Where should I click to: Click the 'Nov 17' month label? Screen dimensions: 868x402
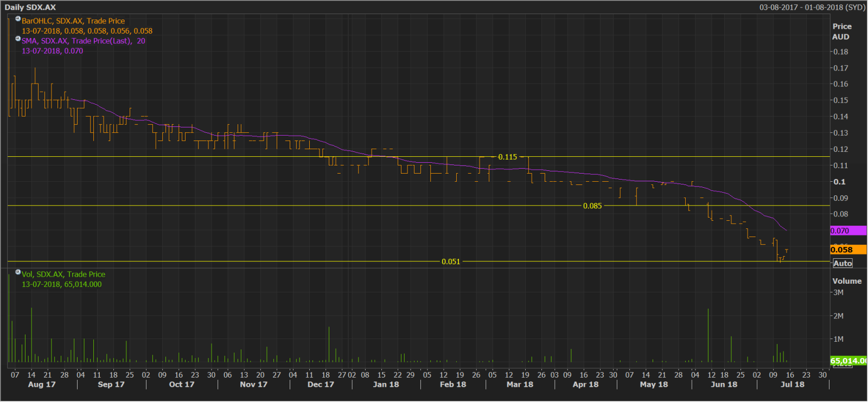click(253, 384)
